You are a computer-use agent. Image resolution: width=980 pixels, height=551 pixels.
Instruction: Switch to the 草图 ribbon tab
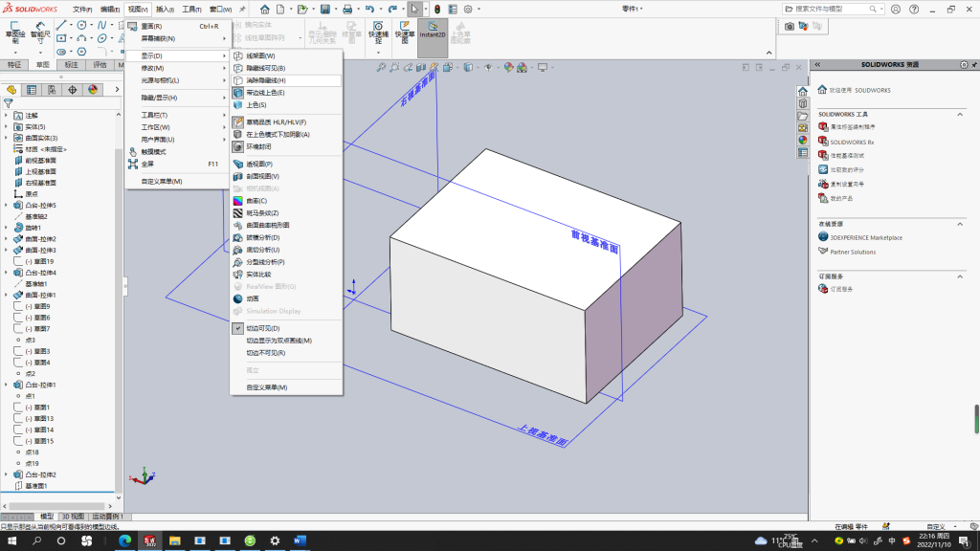(42, 65)
